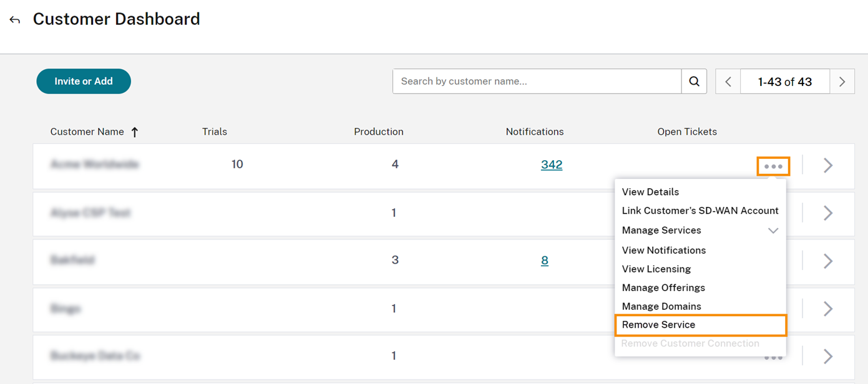Open the 342 notifications link
This screenshot has width=868, height=384.
click(x=552, y=165)
